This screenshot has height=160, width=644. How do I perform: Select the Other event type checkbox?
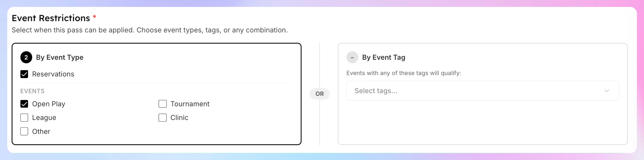[24, 131]
